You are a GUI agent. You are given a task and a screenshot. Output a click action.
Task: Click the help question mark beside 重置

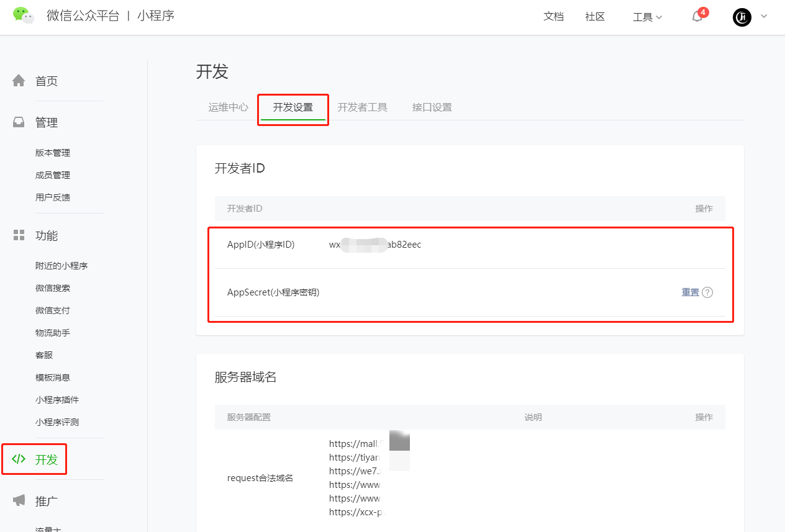coord(707,292)
